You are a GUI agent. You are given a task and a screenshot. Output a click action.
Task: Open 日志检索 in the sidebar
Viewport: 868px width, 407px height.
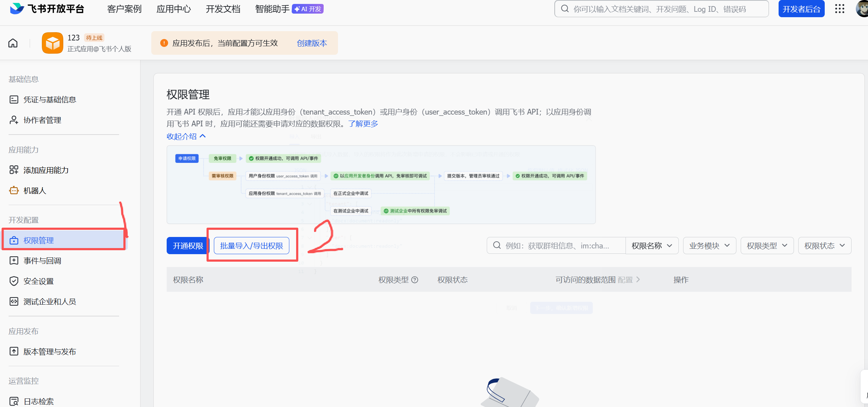click(x=38, y=401)
